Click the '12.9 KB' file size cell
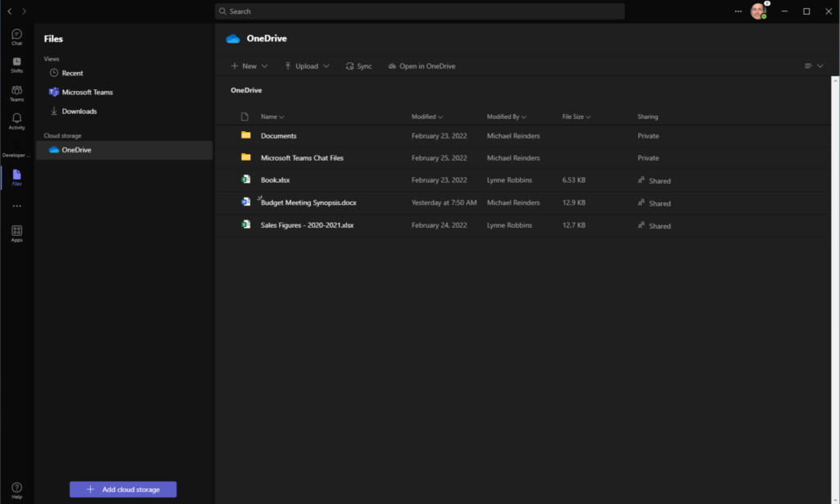840x504 pixels. [573, 202]
